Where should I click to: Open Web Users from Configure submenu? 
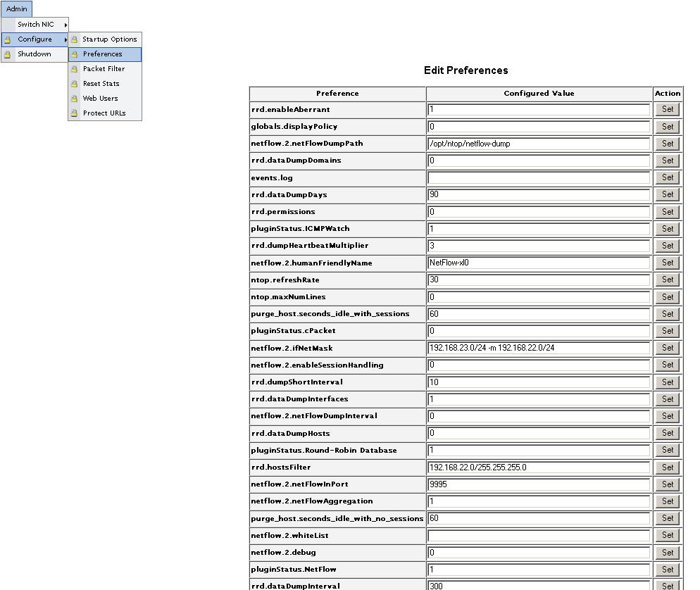(x=100, y=99)
